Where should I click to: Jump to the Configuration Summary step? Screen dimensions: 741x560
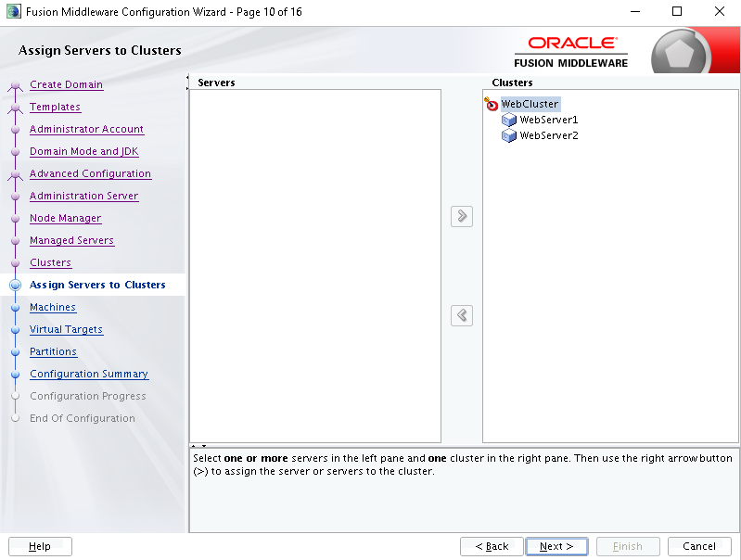89,374
